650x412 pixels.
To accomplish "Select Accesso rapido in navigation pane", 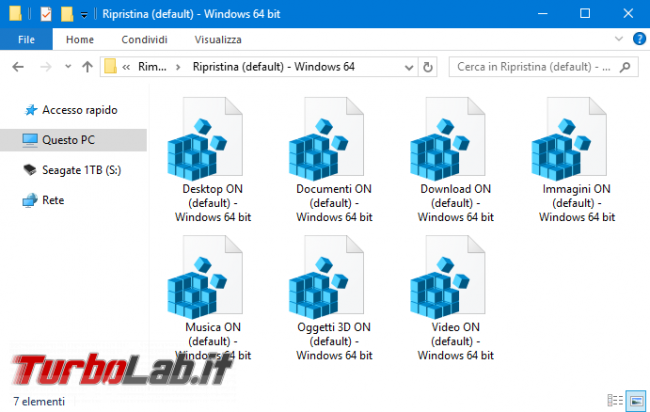I will [x=80, y=110].
